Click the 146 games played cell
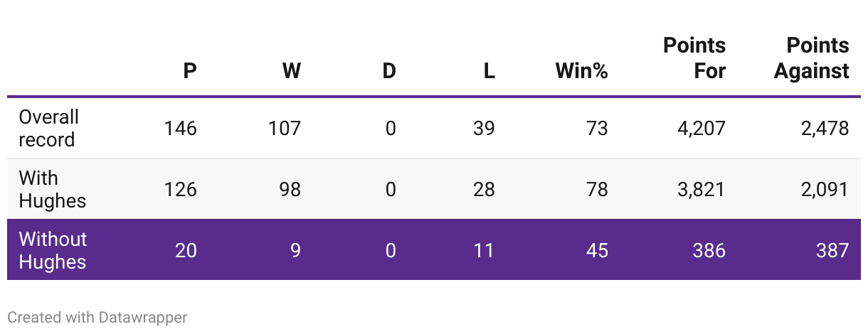868x334 pixels. [181, 129]
